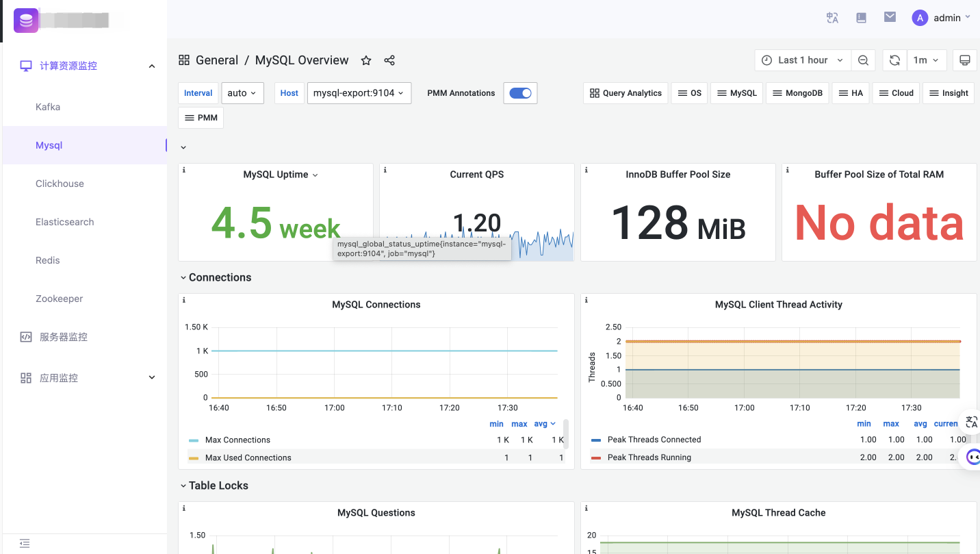The image size is (980, 554).
Task: Open MySQL Uptime panel title menu
Action: pos(281,175)
